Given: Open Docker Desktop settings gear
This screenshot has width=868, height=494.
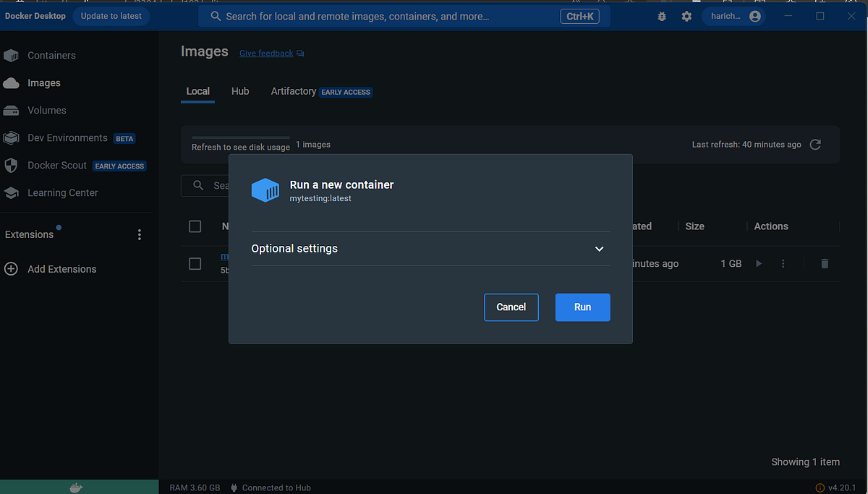Looking at the screenshot, I should click(686, 15).
